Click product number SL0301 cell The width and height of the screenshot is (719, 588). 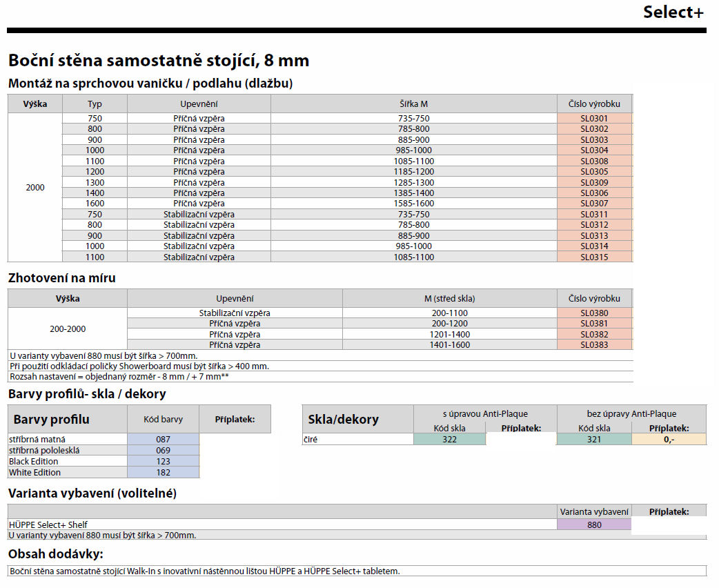(594, 118)
